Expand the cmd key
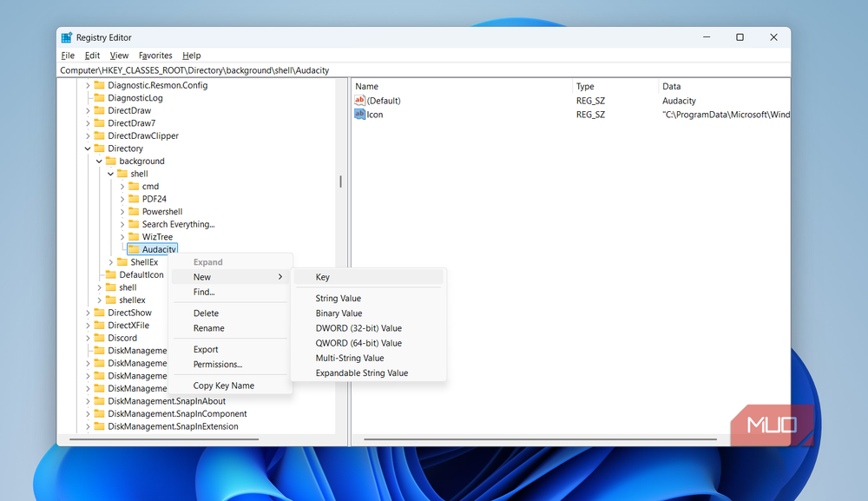The width and height of the screenshot is (868, 501). pyautogui.click(x=122, y=187)
